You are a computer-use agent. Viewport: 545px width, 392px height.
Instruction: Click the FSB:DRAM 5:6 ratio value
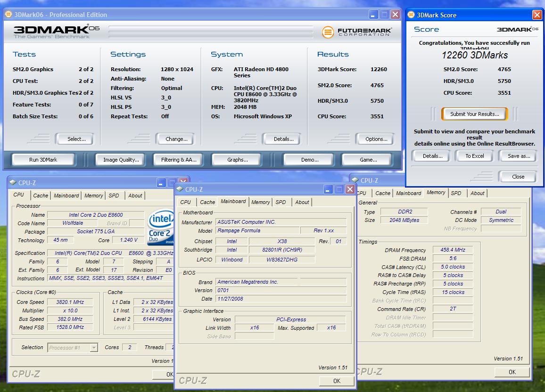point(453,258)
